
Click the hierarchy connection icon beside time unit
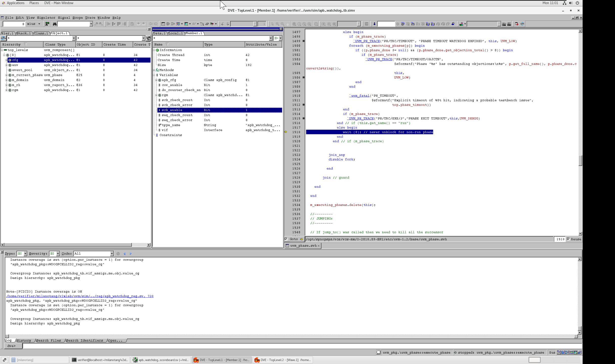47,24
